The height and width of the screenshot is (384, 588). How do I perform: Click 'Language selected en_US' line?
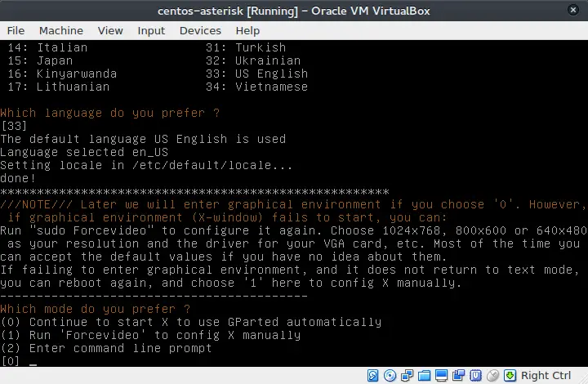84,152
